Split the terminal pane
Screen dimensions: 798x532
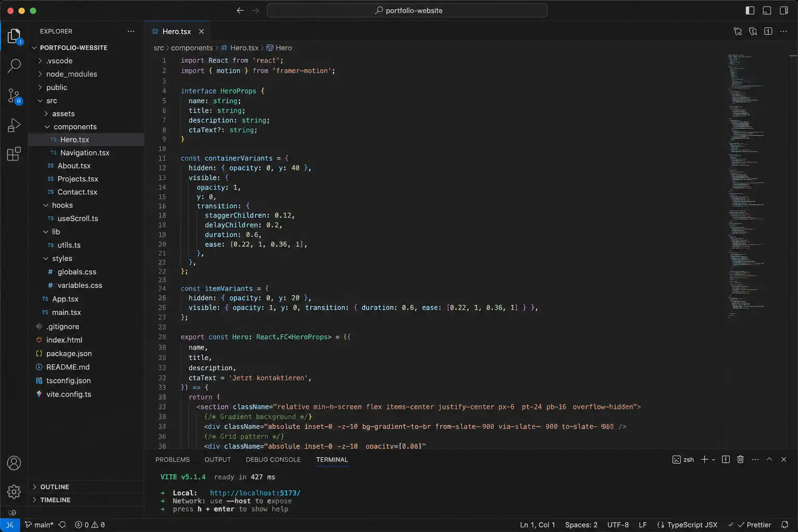726,459
